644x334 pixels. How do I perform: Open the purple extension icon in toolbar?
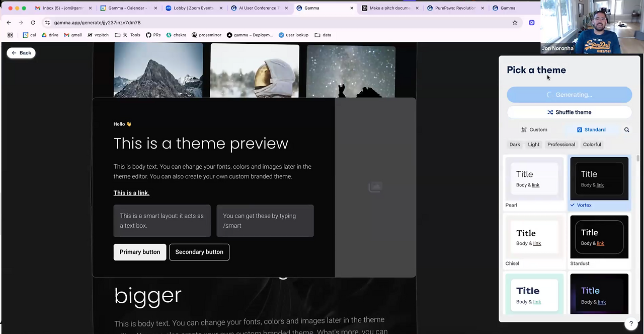click(x=532, y=23)
